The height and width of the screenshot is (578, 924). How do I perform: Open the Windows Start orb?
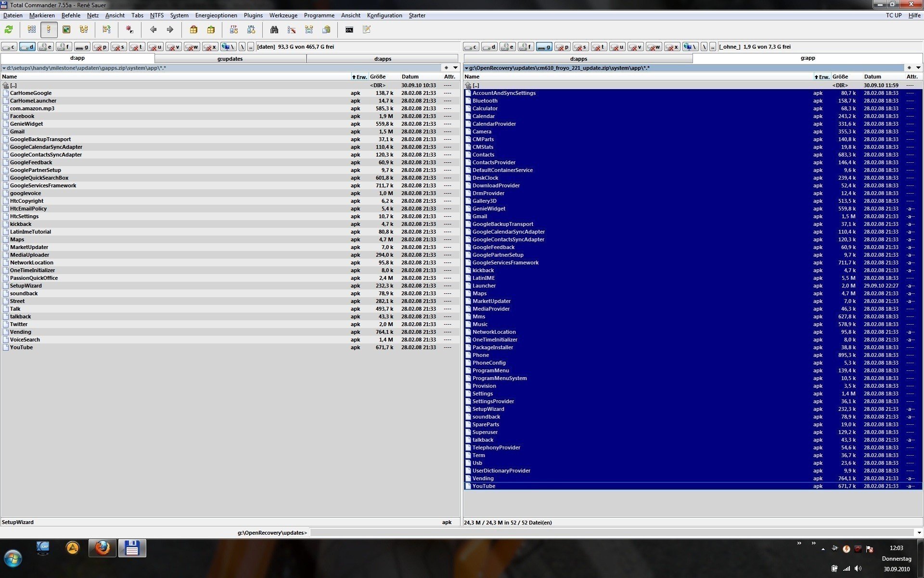click(x=13, y=559)
